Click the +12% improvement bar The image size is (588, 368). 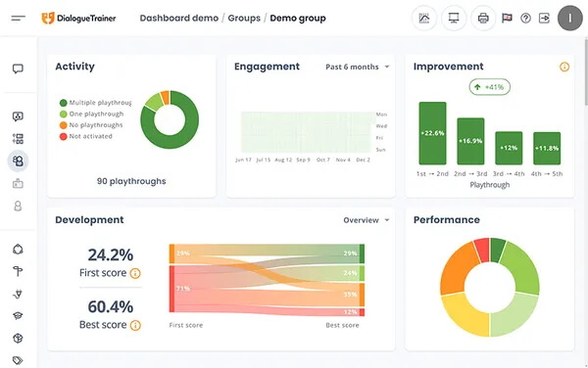[509, 148]
